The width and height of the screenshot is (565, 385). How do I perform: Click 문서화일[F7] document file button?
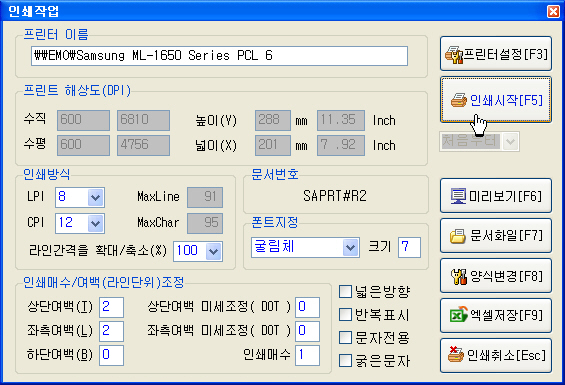496,236
